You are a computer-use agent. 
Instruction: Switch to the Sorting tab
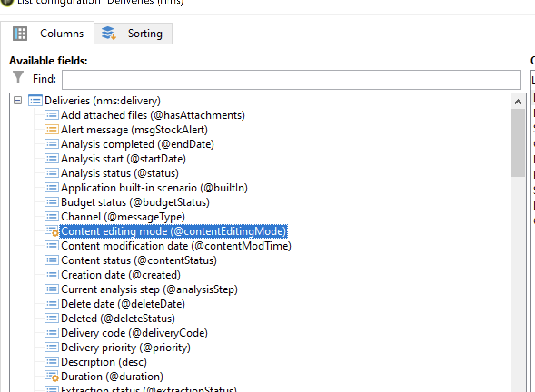pyautogui.click(x=145, y=33)
